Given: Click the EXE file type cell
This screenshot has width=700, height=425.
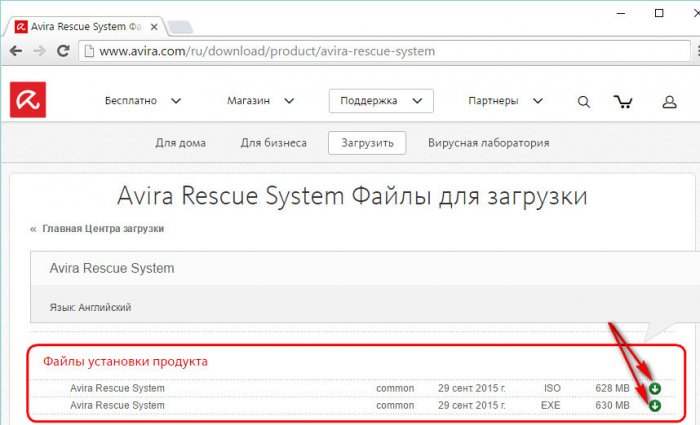Looking at the screenshot, I should [550, 405].
